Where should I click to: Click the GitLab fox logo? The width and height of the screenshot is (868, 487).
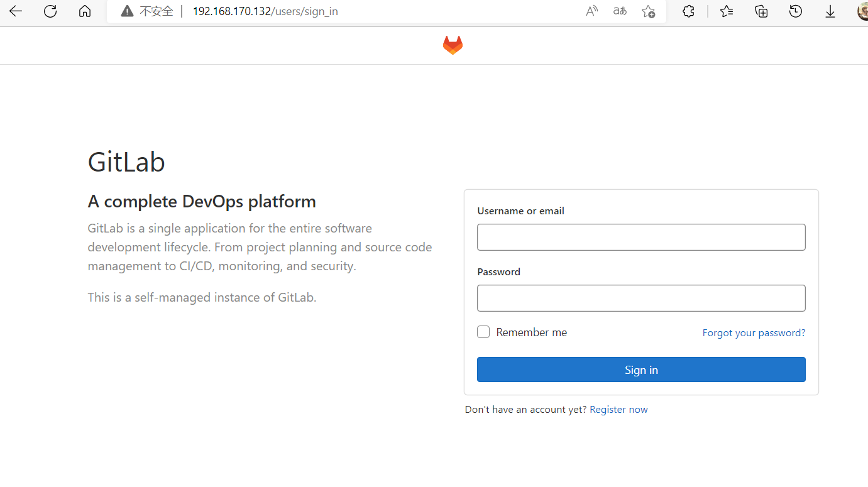point(453,45)
